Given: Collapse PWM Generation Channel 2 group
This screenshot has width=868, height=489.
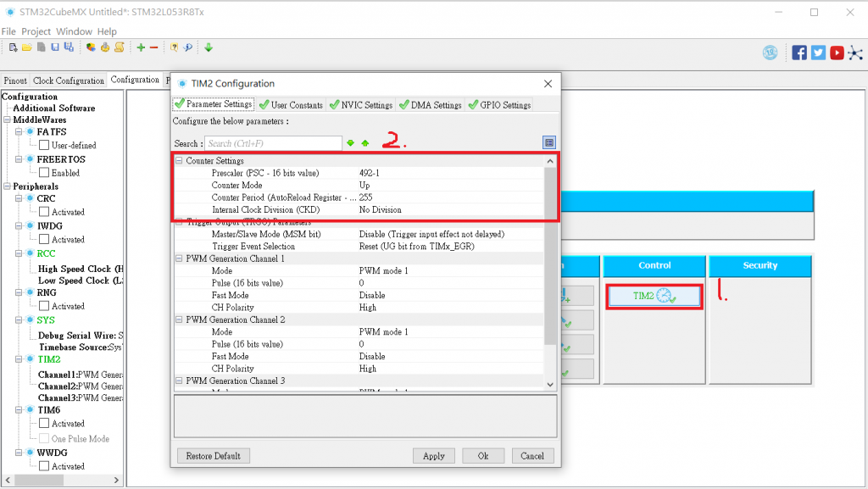Looking at the screenshot, I should coord(179,320).
